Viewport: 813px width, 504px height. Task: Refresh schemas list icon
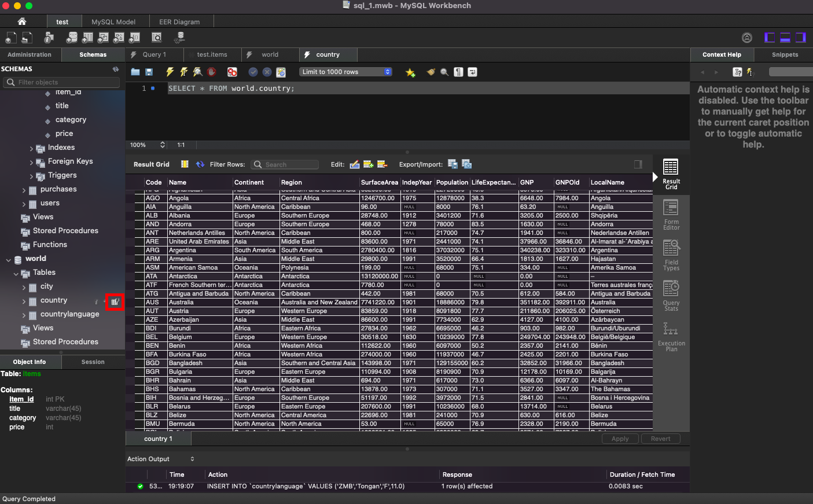pos(116,69)
